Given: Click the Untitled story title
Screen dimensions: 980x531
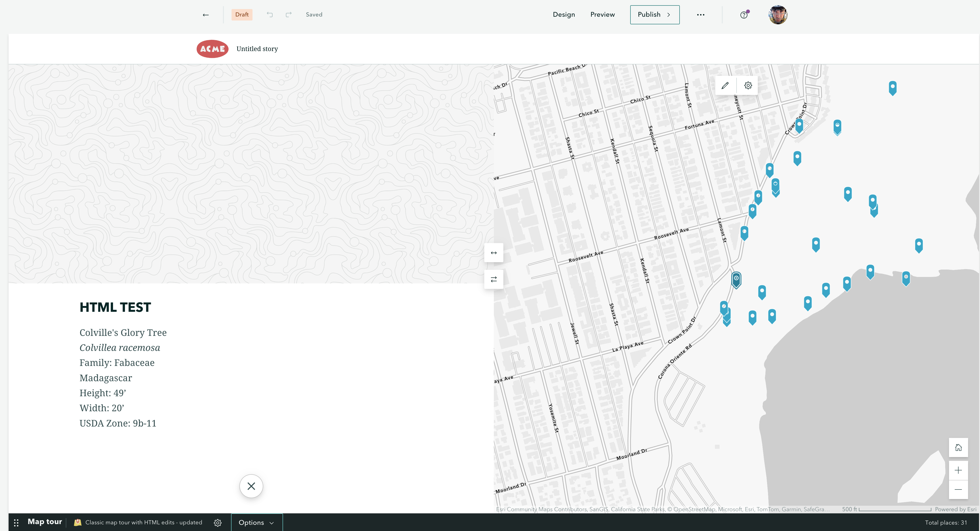Looking at the screenshot, I should click(x=257, y=49).
